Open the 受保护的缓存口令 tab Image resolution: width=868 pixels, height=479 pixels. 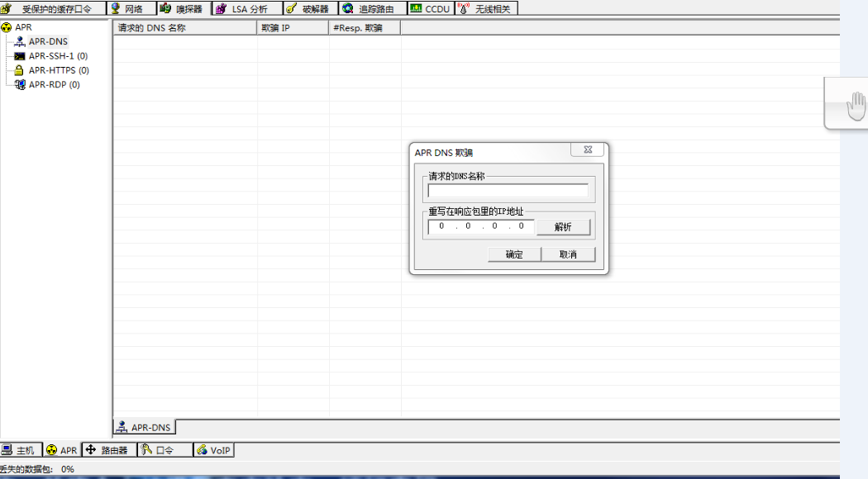(53, 8)
